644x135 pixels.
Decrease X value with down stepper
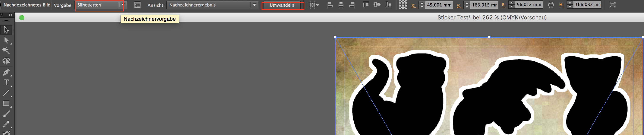pos(421,7)
